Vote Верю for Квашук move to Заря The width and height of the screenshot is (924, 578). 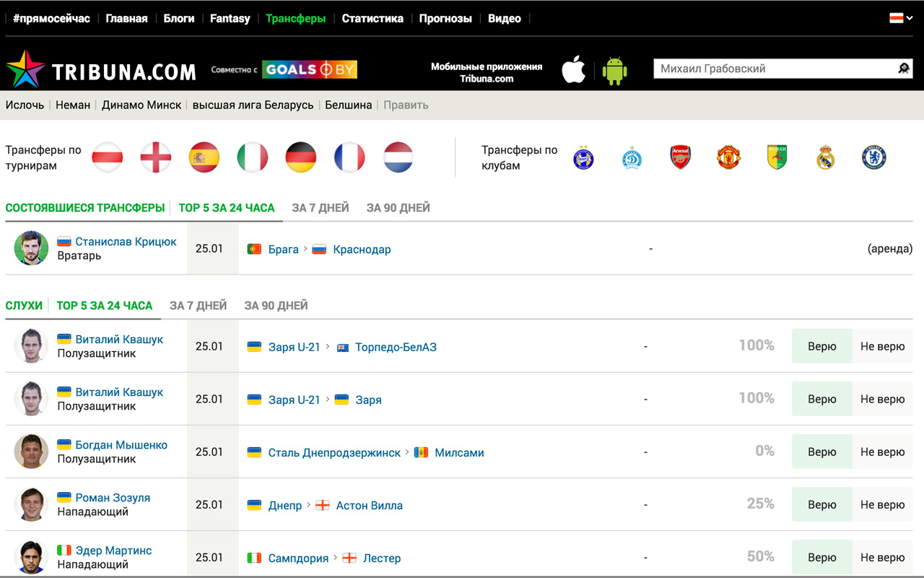pos(822,399)
